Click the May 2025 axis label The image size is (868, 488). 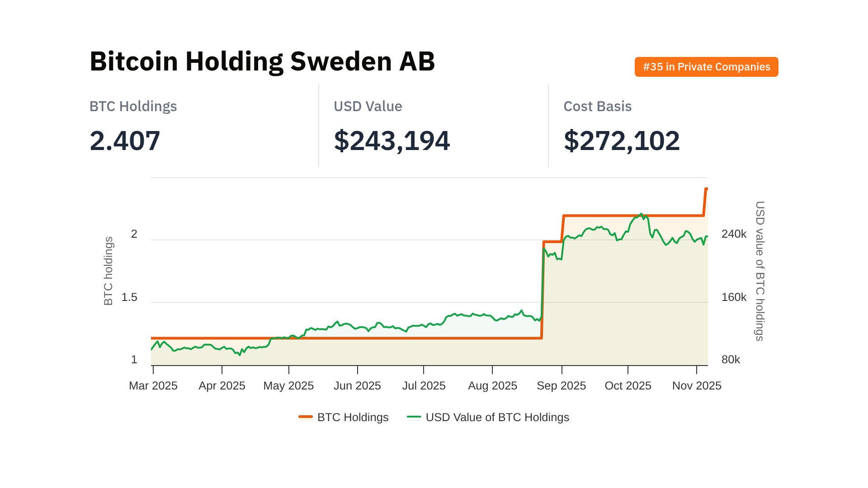[288, 385]
